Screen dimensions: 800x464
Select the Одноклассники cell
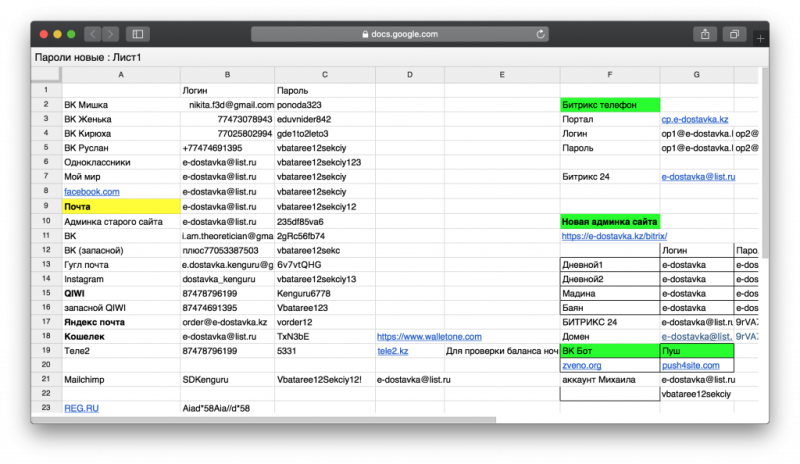[121, 162]
